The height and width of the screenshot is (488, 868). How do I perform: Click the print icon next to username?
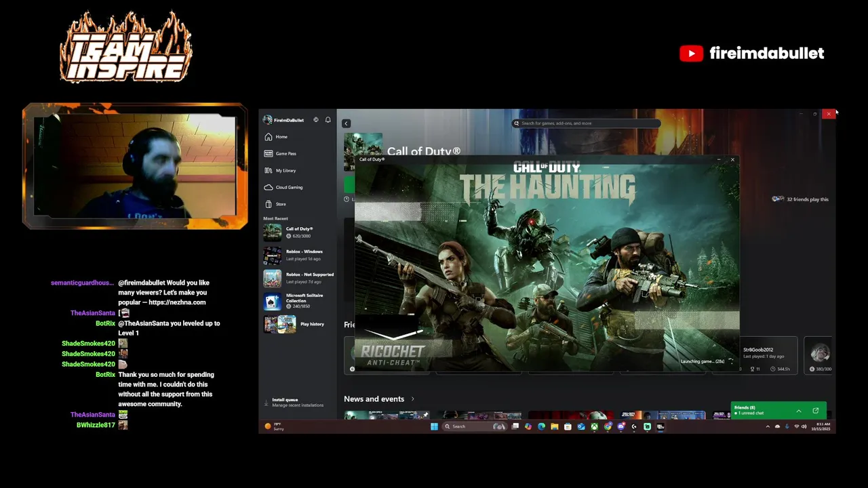(x=316, y=120)
